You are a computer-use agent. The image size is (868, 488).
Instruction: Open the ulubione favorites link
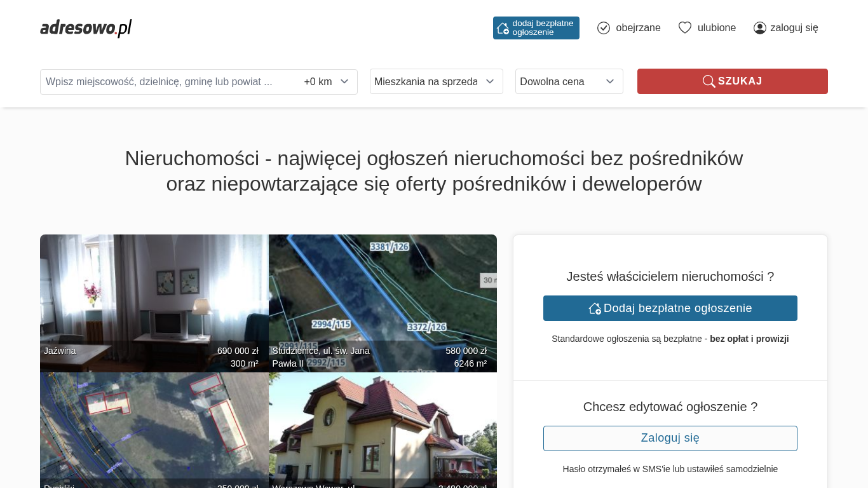click(716, 28)
